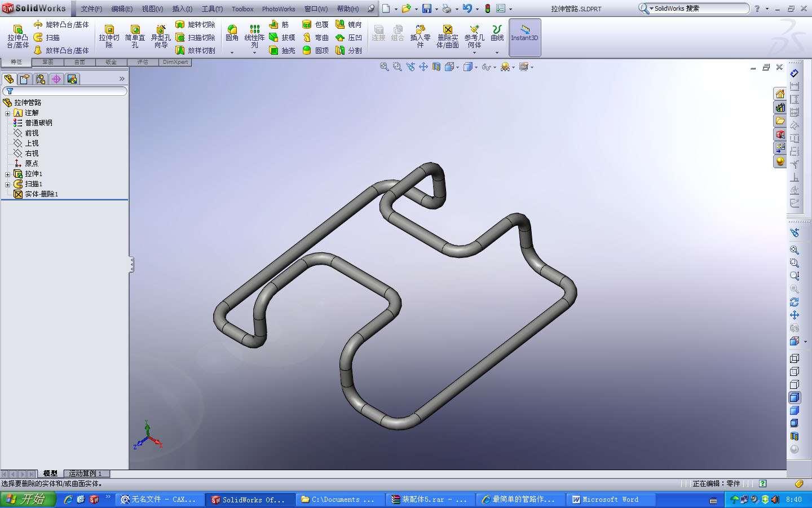Image resolution: width=812 pixels, height=508 pixels.
Task: Open the 插入(I) menu
Action: coord(182,9)
